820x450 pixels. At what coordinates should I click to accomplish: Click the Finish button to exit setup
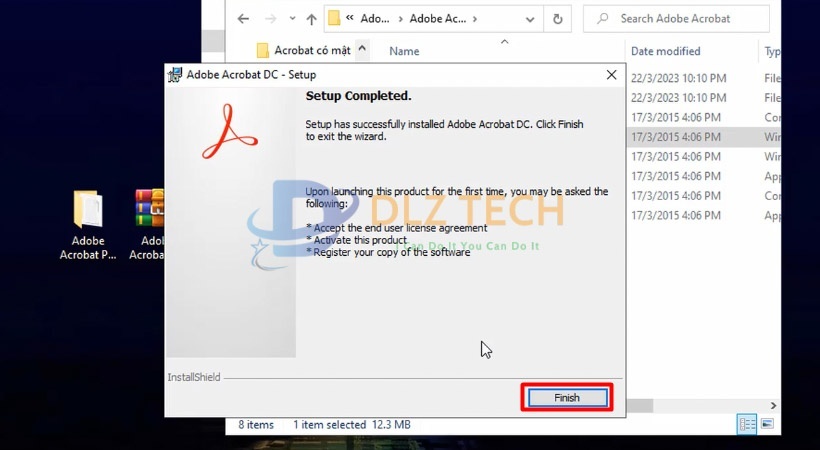click(x=566, y=397)
